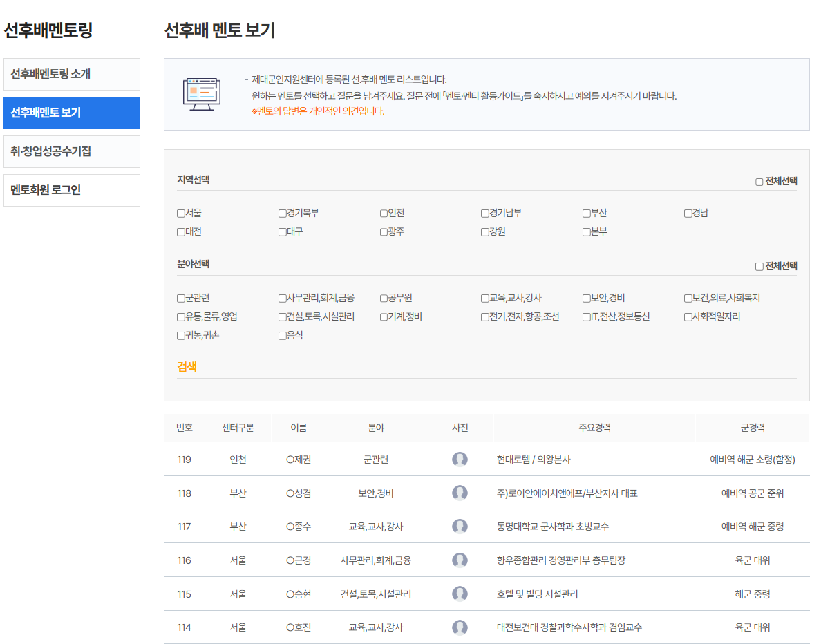Tick the 사회적일자리 checkbox
The height and width of the screenshot is (644, 821).
[688, 316]
